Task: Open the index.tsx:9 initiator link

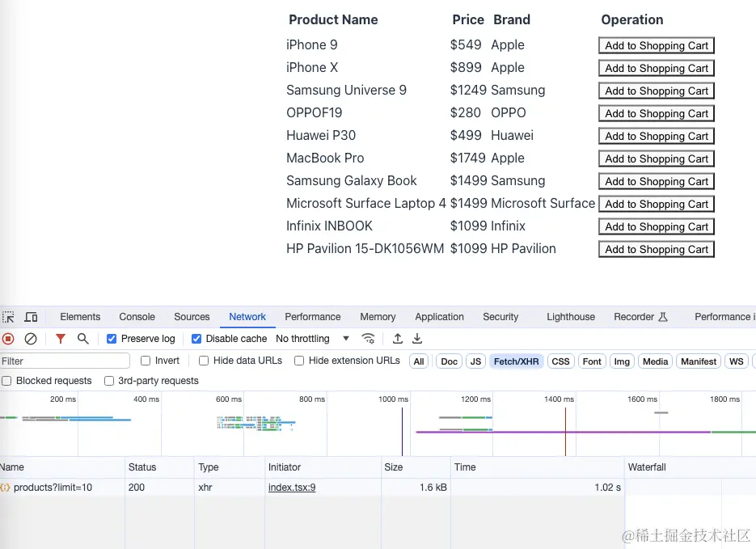Action: 292,488
